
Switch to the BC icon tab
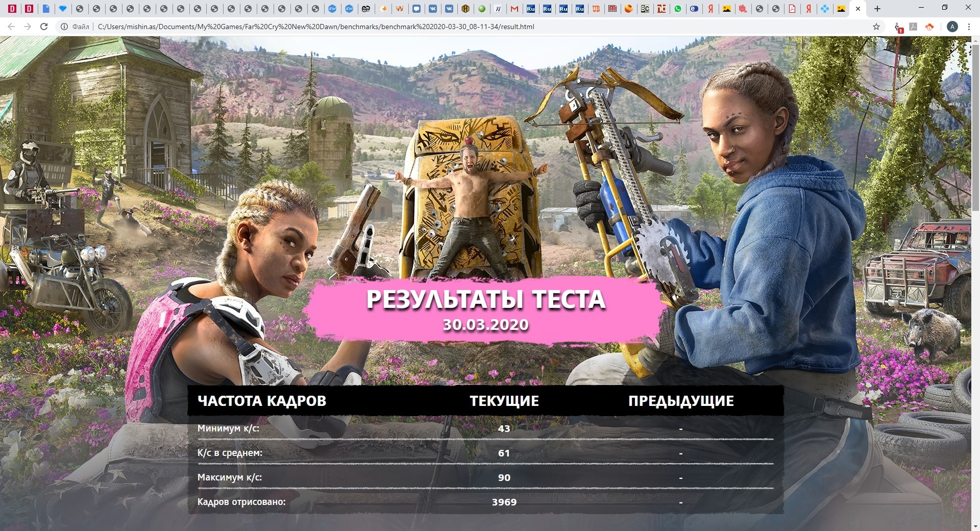point(645,9)
